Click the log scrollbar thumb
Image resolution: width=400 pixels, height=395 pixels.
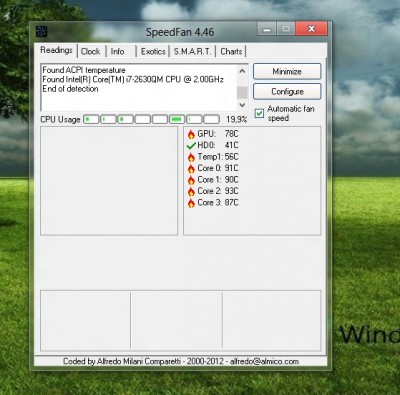242,92
